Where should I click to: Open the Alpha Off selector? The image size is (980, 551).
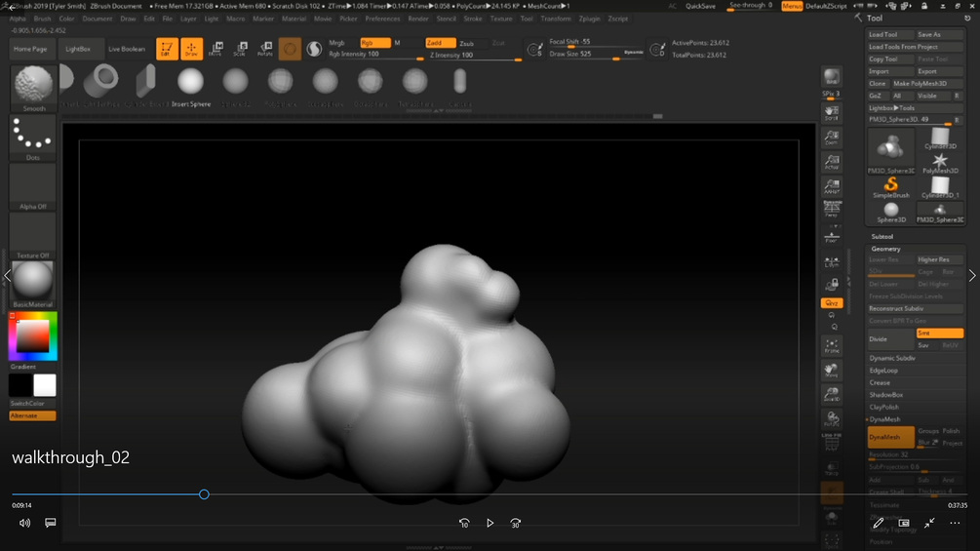pyautogui.click(x=33, y=187)
